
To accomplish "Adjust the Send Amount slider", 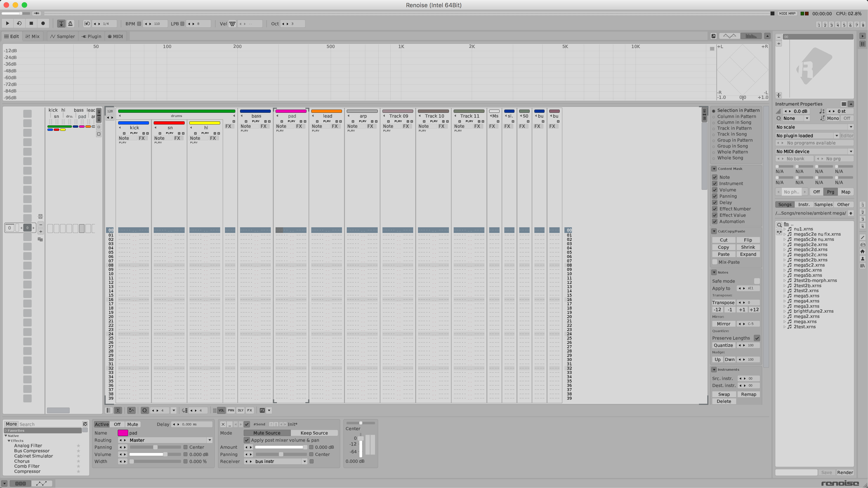I will (x=281, y=447).
